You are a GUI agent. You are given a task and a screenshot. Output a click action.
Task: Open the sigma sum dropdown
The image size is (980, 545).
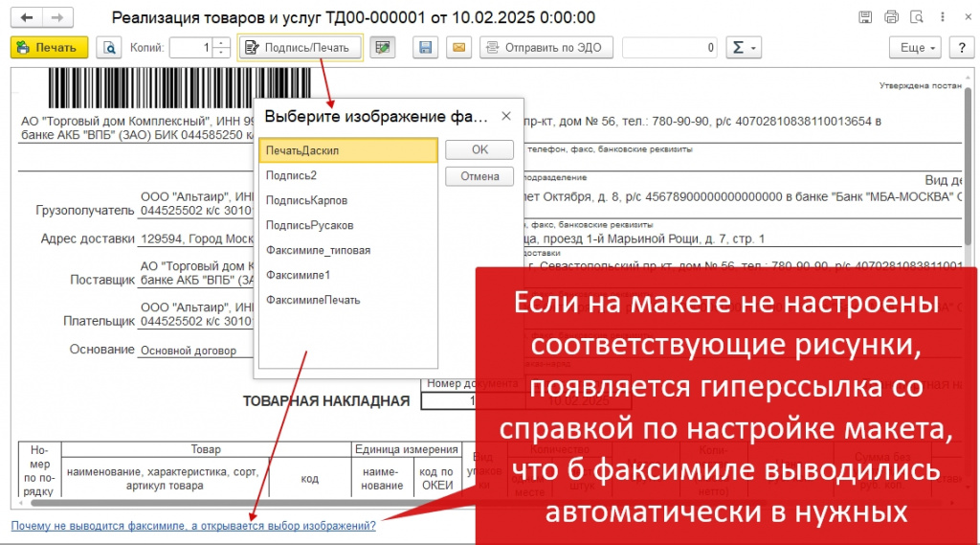pos(744,48)
